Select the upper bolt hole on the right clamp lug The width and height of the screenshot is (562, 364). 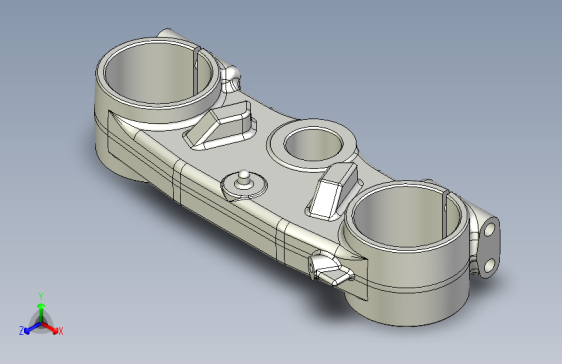(490, 229)
